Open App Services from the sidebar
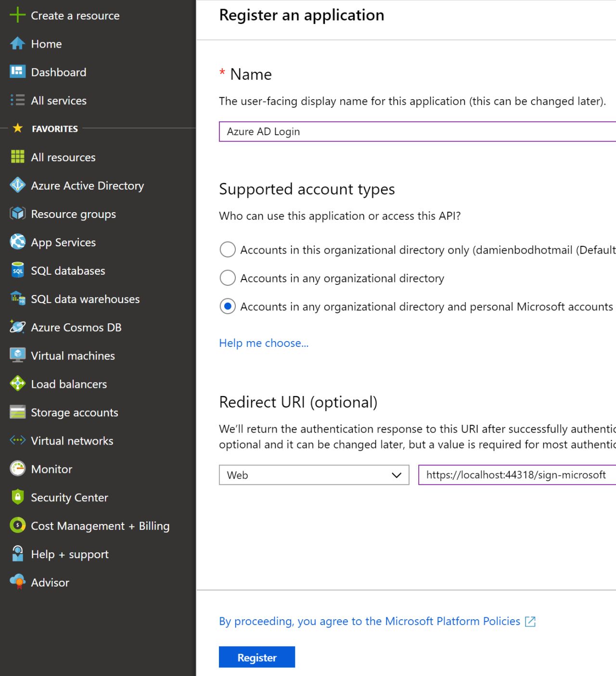 [63, 242]
